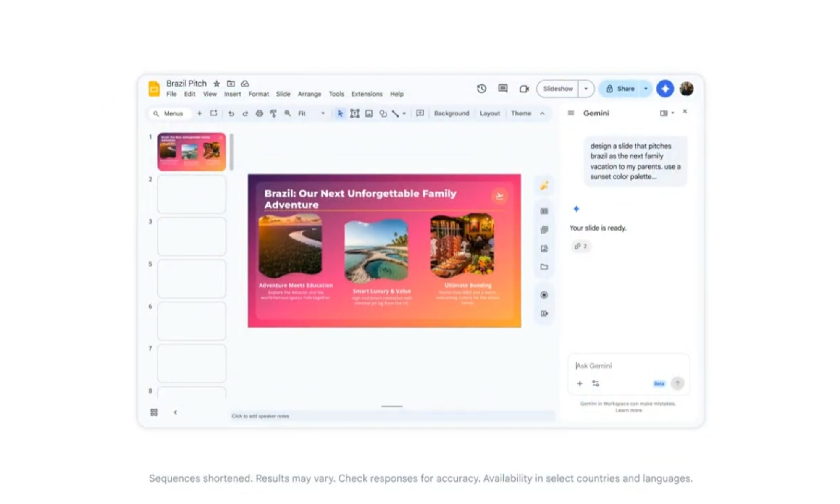Expand the Fit zoom dropdown

click(323, 113)
